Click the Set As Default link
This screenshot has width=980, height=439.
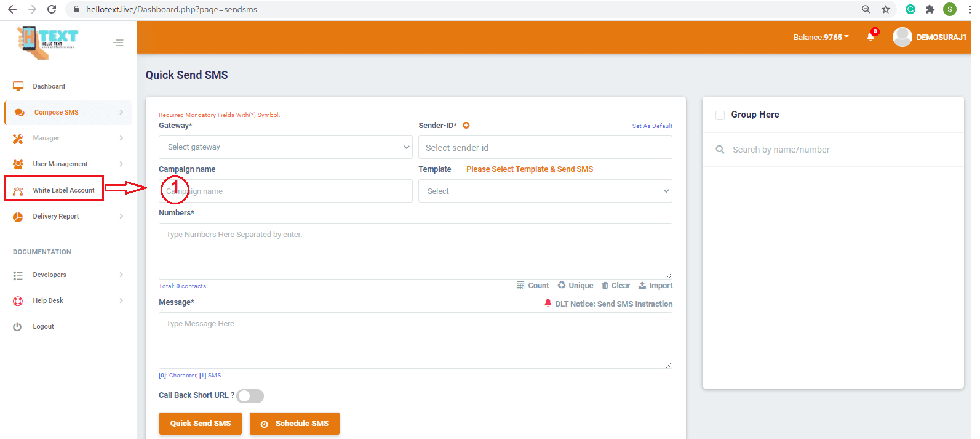[x=652, y=126]
